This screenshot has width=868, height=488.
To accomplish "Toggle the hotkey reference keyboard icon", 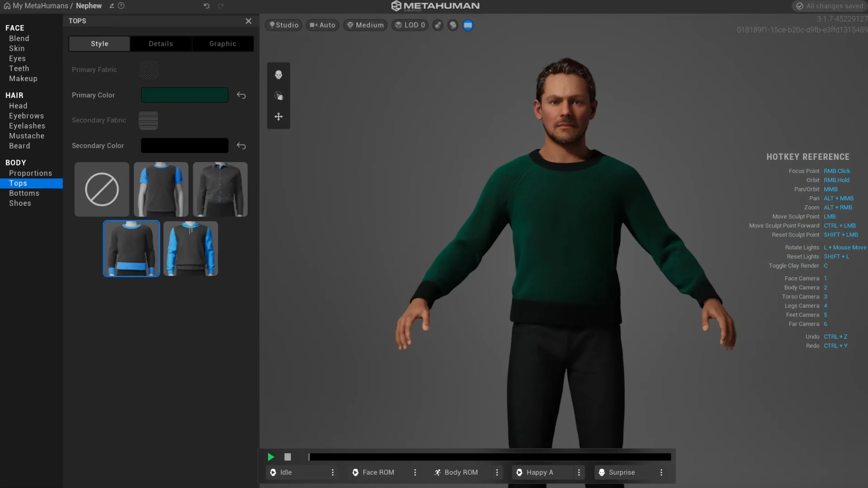I will pyautogui.click(x=468, y=25).
